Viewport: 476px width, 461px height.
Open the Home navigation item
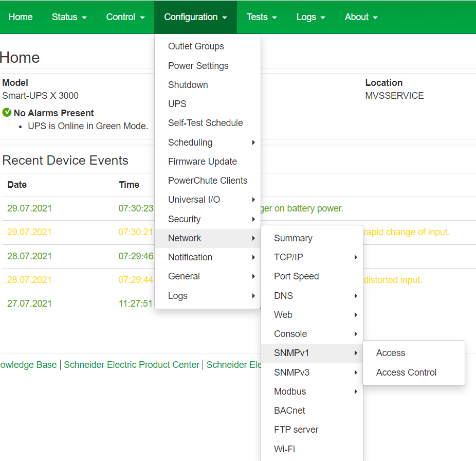click(x=21, y=17)
